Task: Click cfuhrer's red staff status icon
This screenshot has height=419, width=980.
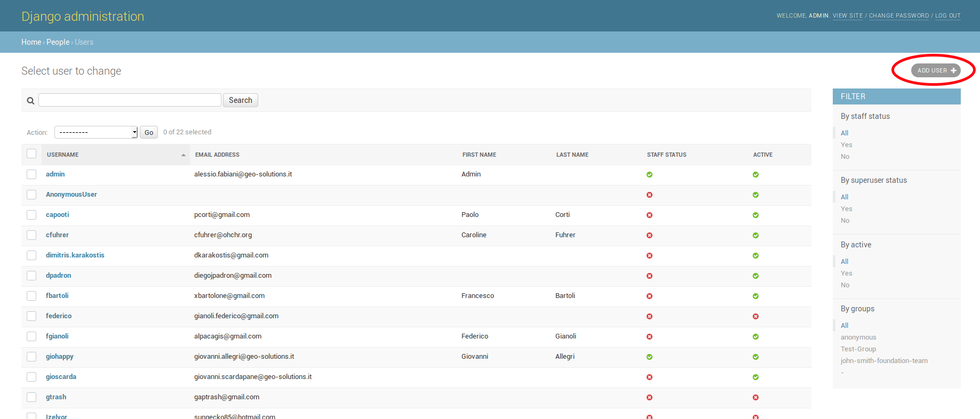Action: [649, 236]
